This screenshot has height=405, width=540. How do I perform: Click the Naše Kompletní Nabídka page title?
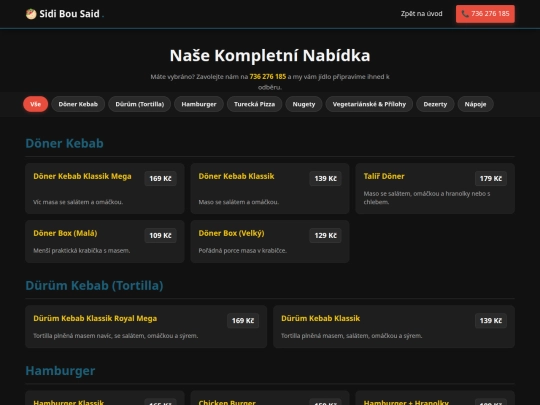(270, 55)
